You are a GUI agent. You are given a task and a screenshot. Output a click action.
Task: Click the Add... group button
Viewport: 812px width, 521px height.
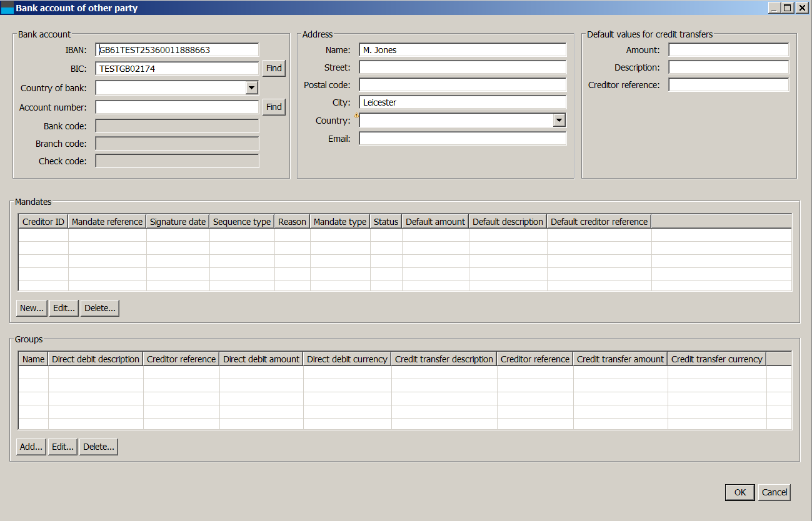coord(31,447)
